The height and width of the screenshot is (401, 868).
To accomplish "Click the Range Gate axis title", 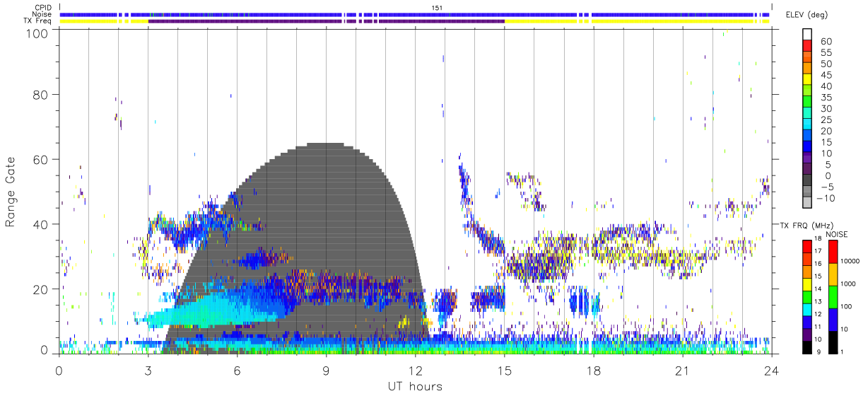I will point(12,192).
